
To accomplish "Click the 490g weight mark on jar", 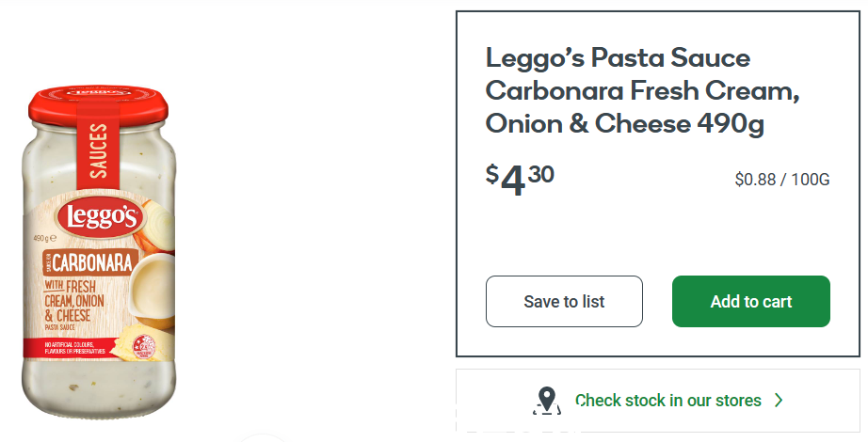I will point(44,239).
